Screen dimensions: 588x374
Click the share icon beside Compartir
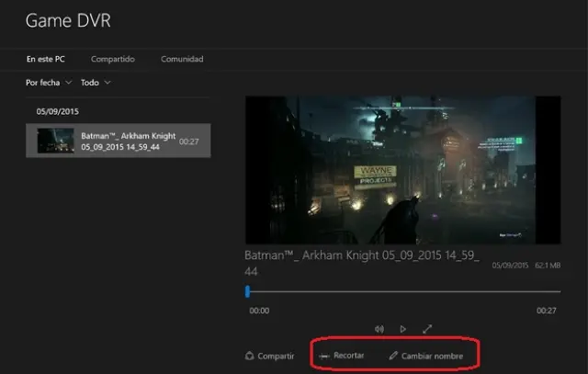point(249,356)
